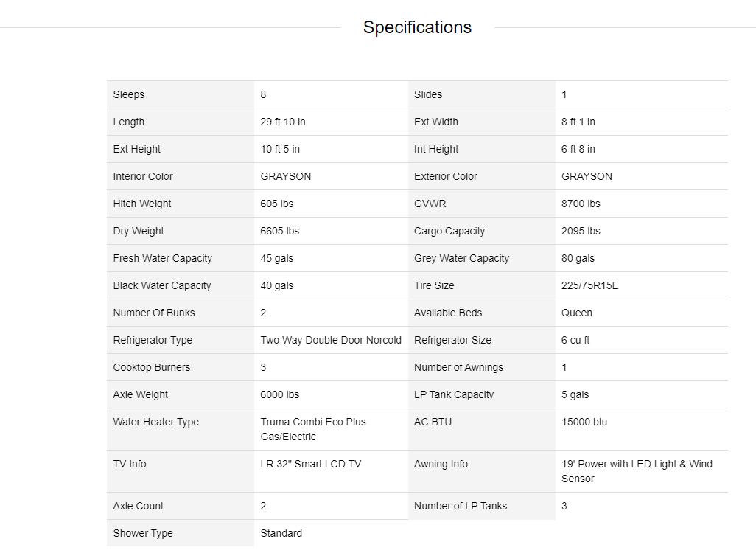Click the Available Beds Queen value

(x=577, y=313)
